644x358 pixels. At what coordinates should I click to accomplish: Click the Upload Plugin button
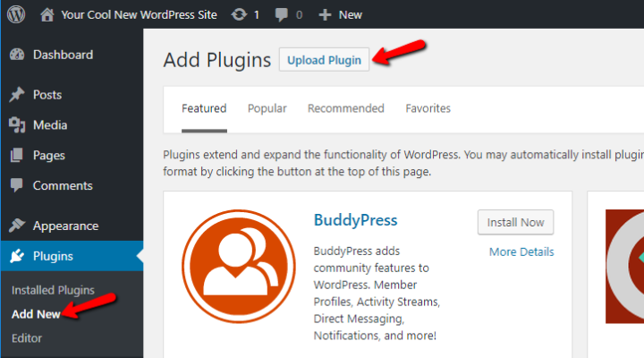click(324, 60)
